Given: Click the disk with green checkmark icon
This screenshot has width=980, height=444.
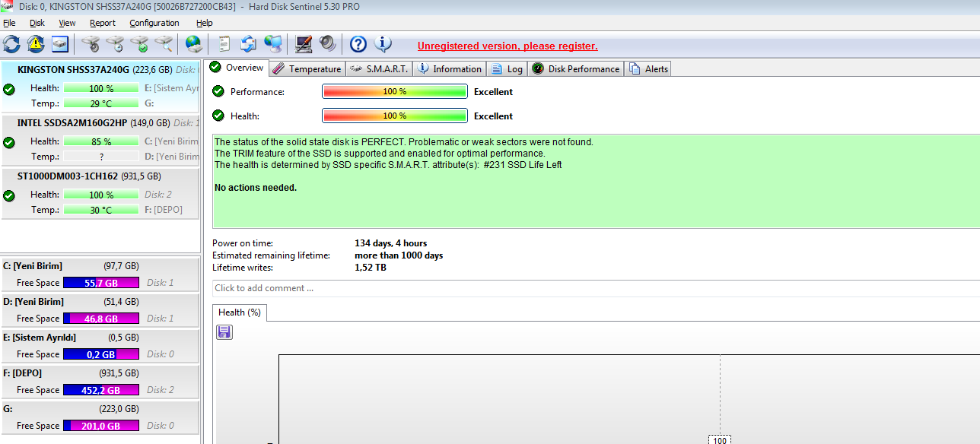Looking at the screenshot, I should tap(140, 44).
